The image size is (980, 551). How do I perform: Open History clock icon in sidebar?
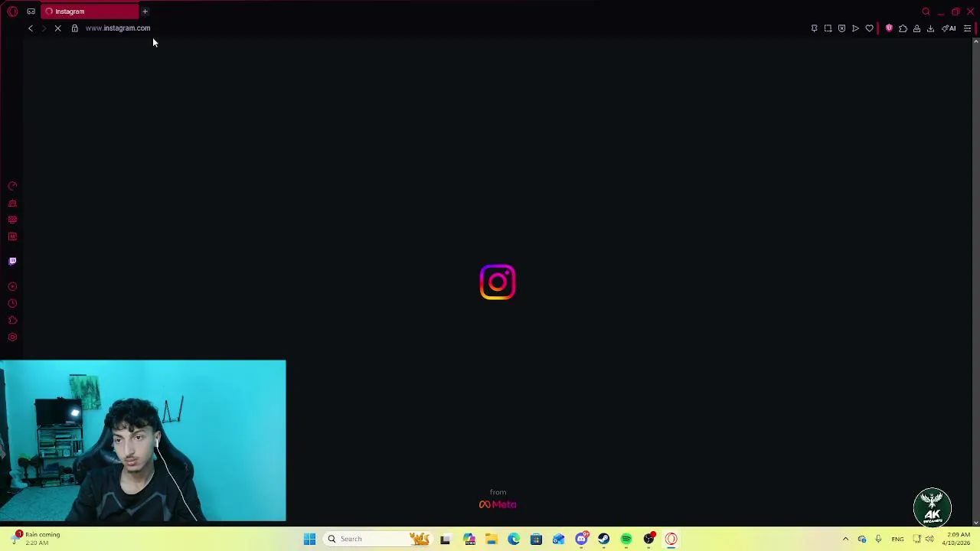(x=12, y=304)
